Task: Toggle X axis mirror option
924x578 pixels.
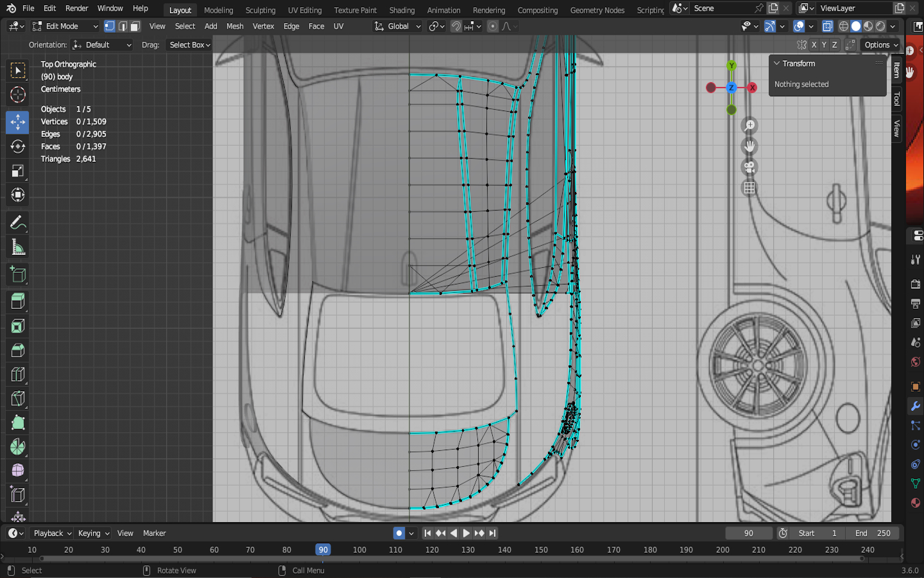Action: [814, 45]
